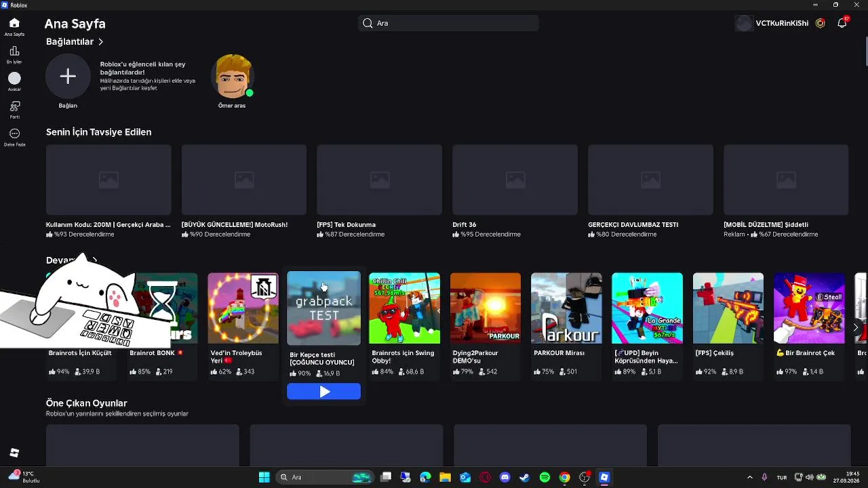Open the Ana Sayfa home icon in sidebar
This screenshot has height=488, width=868.
tap(14, 23)
